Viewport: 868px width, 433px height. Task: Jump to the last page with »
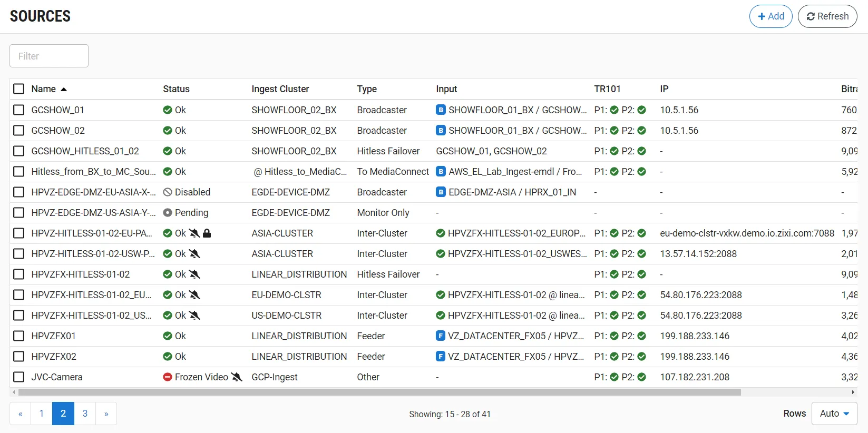point(106,414)
